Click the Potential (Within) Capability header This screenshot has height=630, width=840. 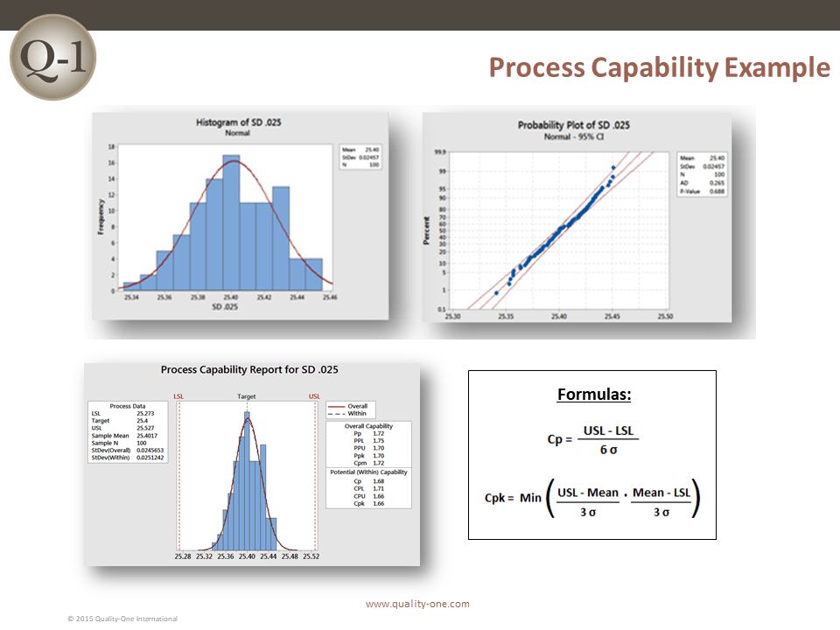tap(368, 472)
